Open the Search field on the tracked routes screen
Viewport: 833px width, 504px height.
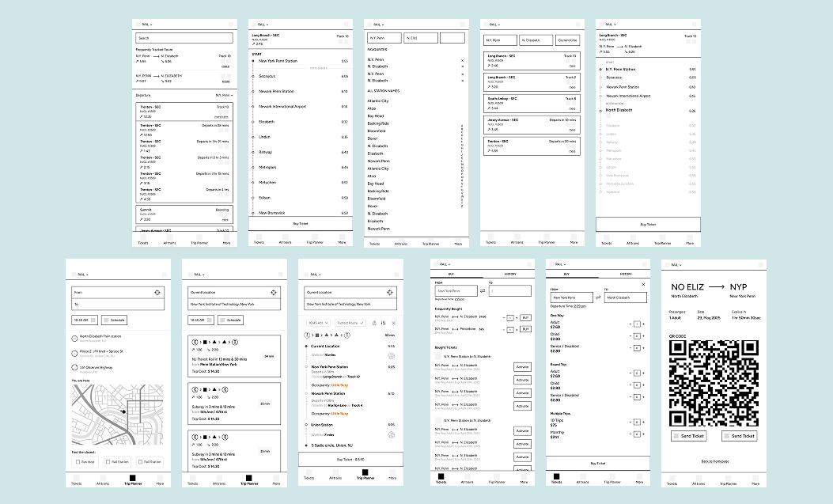click(183, 38)
